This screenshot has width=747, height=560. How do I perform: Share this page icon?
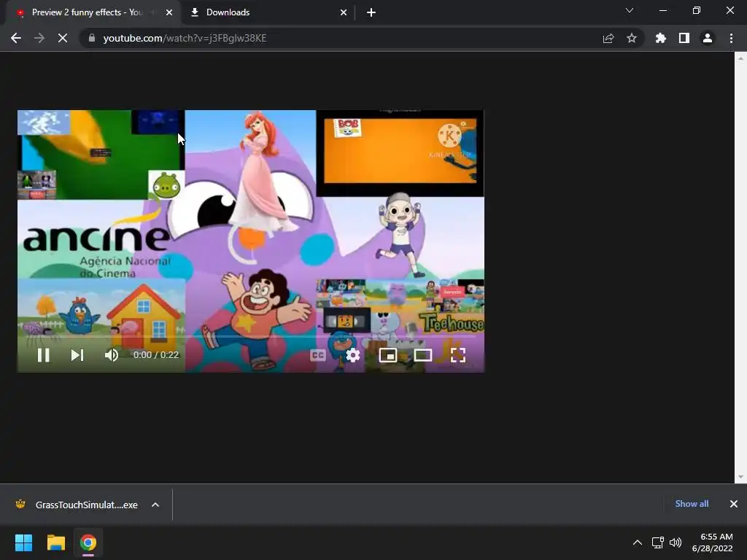pyautogui.click(x=608, y=38)
